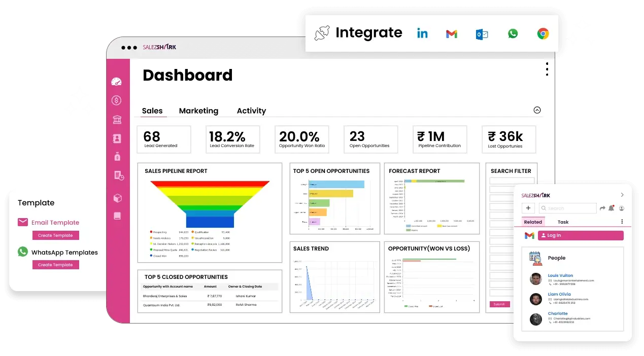This screenshot has width=644, height=356.
Task: Click the red top band of the pipeline funnel
Action: 210,184
